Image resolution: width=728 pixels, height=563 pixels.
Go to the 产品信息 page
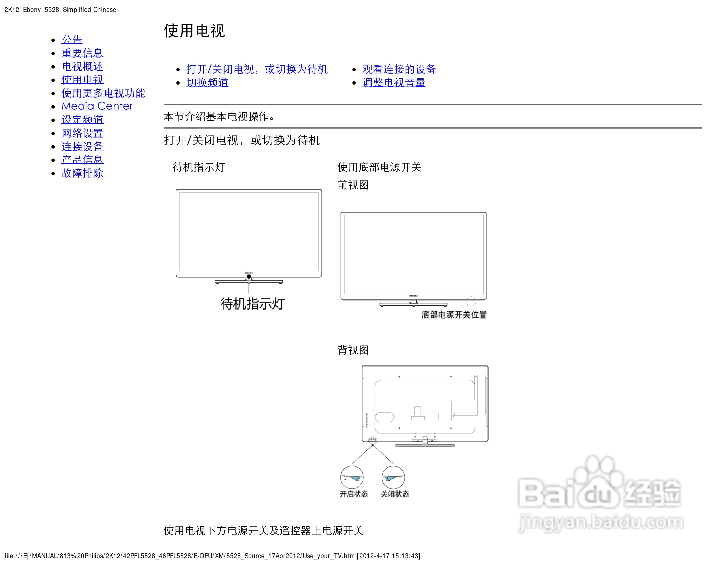click(x=82, y=160)
